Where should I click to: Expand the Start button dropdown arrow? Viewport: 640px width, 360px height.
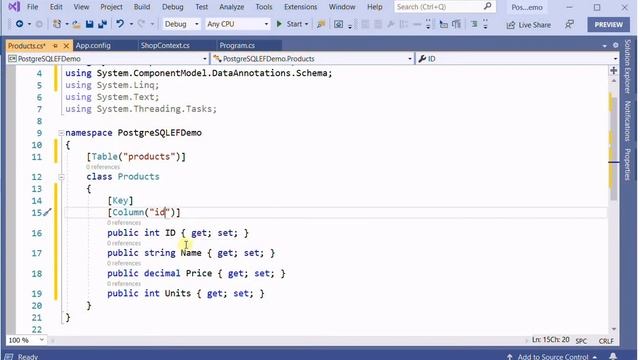307,24
